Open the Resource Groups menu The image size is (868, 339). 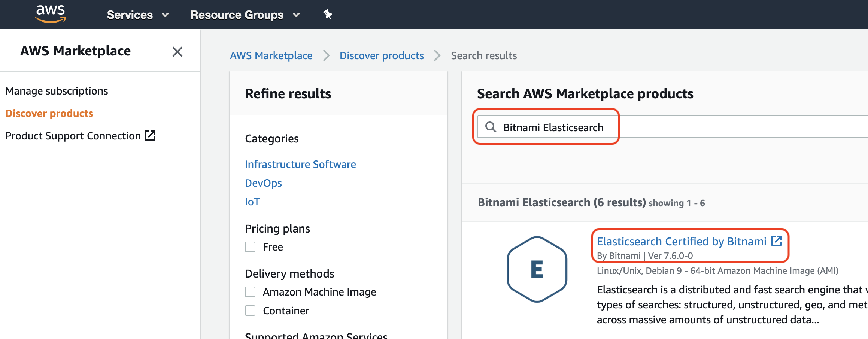245,15
